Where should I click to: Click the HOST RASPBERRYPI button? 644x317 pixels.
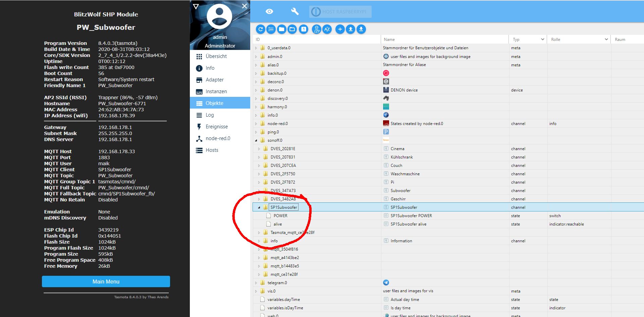coord(340,12)
